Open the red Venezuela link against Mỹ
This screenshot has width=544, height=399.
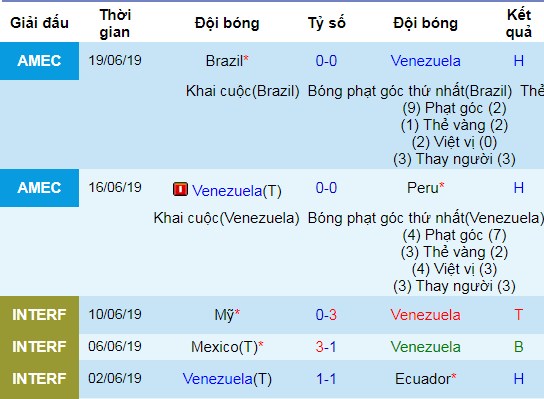pyautogui.click(x=425, y=315)
